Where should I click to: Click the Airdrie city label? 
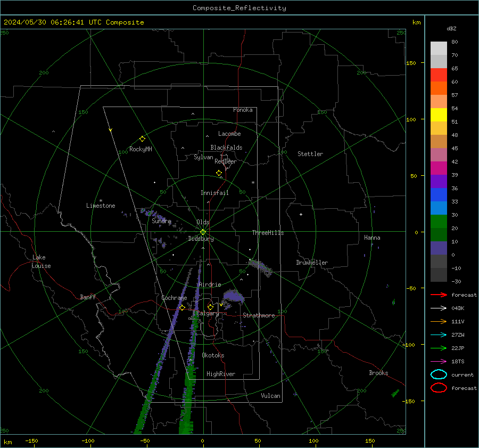coord(210,284)
